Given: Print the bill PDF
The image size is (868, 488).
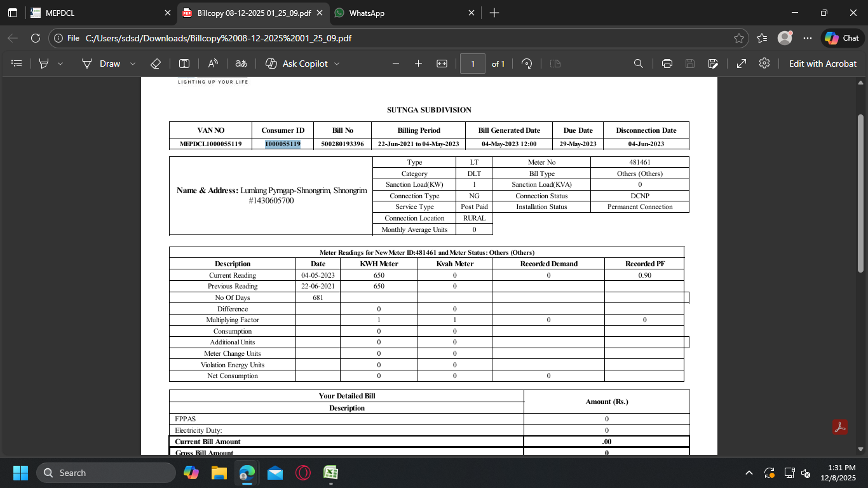Looking at the screenshot, I should click(x=667, y=64).
